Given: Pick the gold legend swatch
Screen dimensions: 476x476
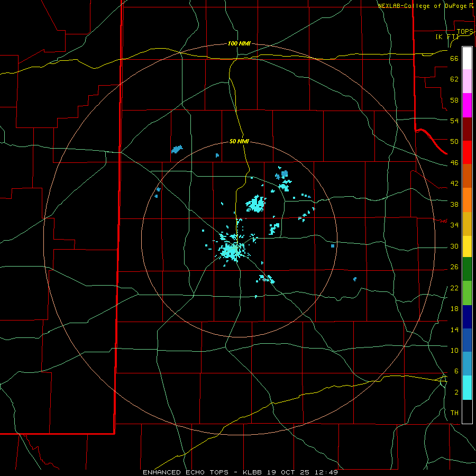Looking at the screenshot, I should click(467, 224).
